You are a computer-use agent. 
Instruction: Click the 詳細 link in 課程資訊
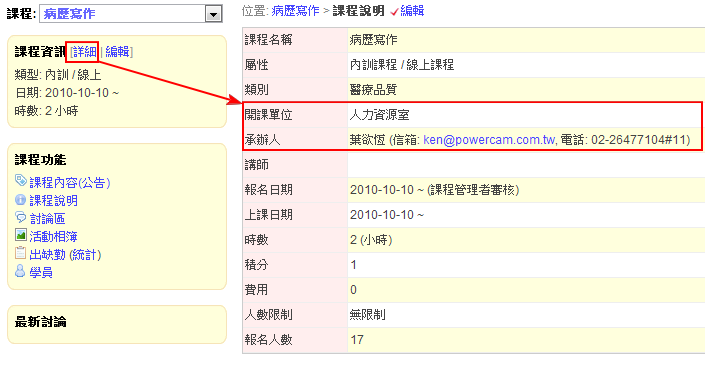pos(85,52)
